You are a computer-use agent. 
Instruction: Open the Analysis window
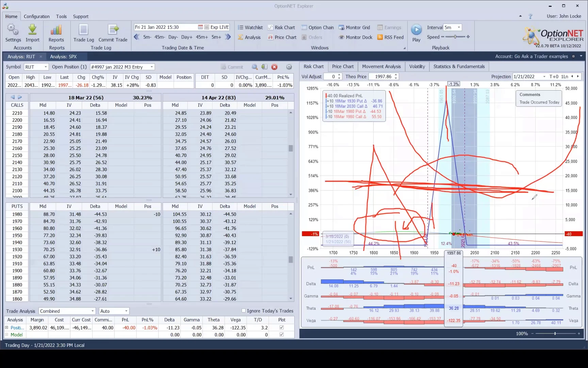pyautogui.click(x=249, y=37)
